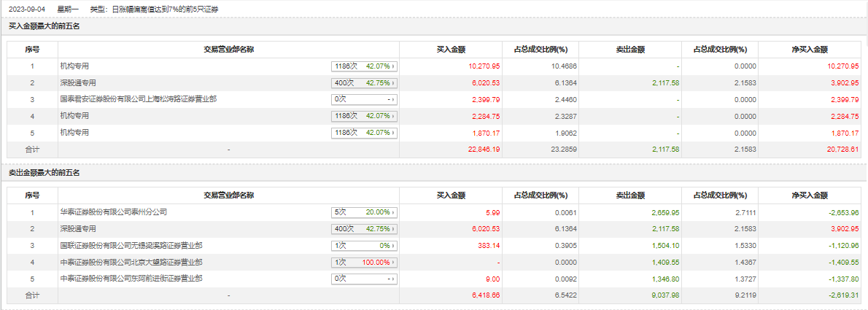Viewport: 868px width, 310px height.
Task: Open 国泰君安证券上海松涛路证券营业部 link
Action: (138, 99)
